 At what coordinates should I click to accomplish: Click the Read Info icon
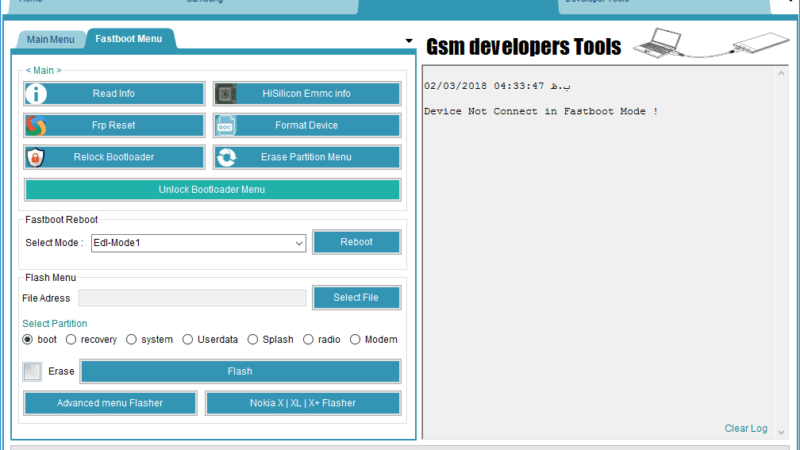tap(36, 94)
